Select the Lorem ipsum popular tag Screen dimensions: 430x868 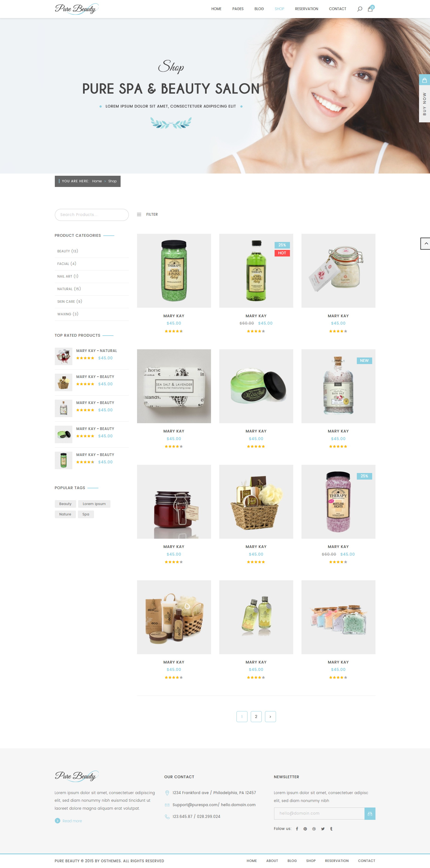click(x=94, y=504)
